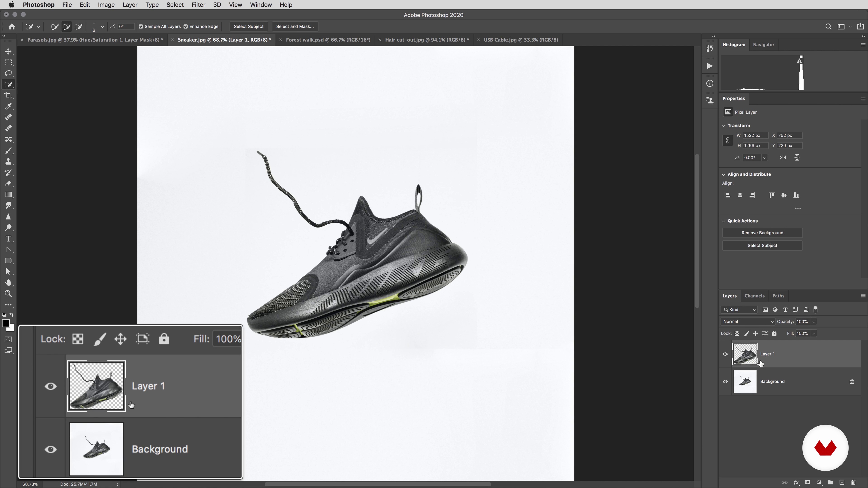Viewport: 868px width, 488px height.
Task: Select the Gradient tool
Action: tap(8, 195)
